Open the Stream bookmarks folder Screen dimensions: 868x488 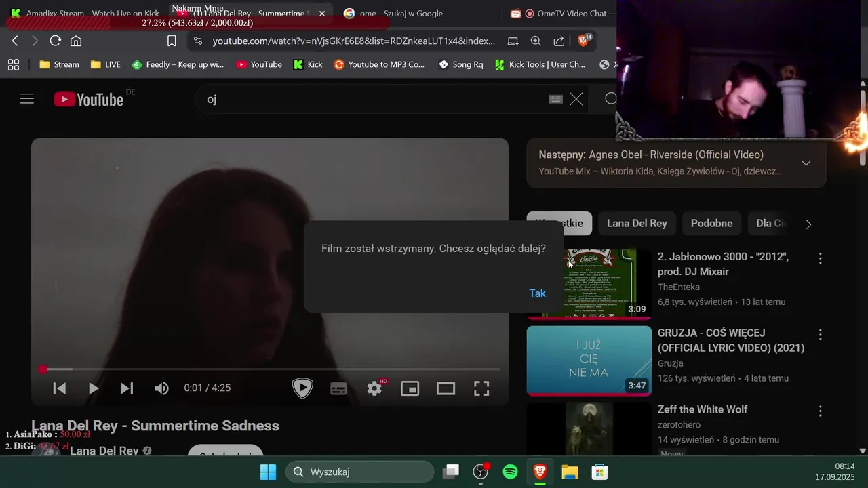pos(59,64)
